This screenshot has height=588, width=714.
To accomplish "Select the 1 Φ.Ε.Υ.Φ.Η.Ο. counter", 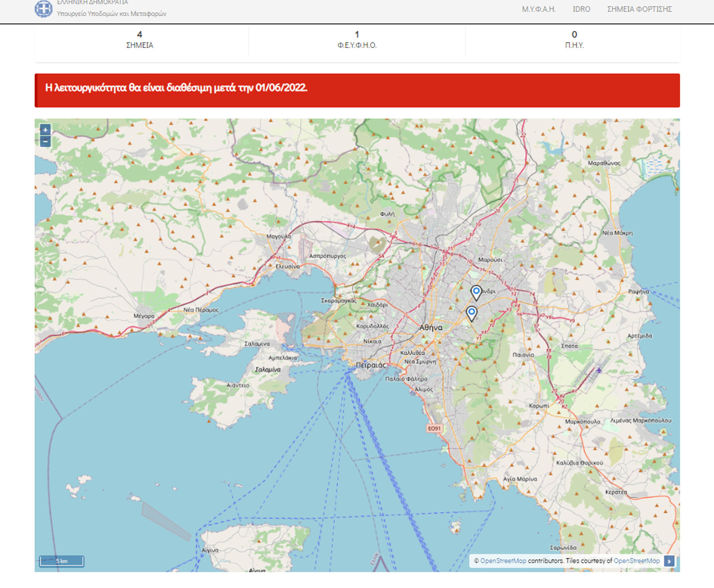I will tap(357, 40).
